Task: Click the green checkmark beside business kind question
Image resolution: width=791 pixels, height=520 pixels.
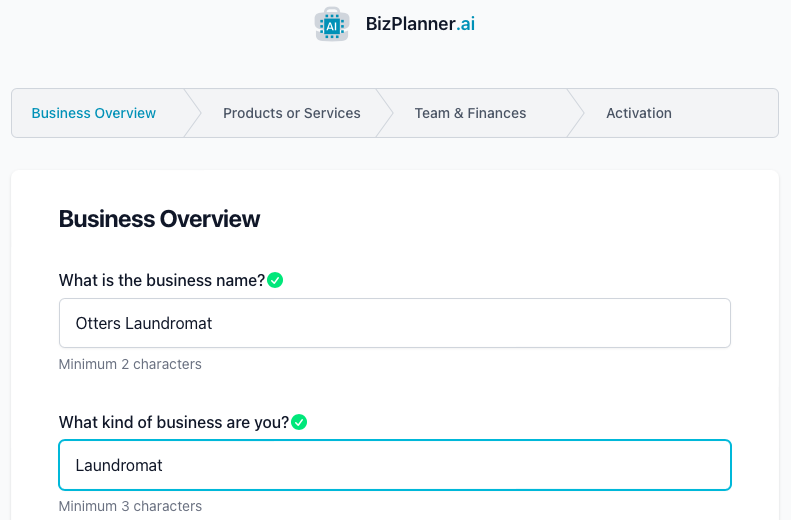Action: click(299, 422)
